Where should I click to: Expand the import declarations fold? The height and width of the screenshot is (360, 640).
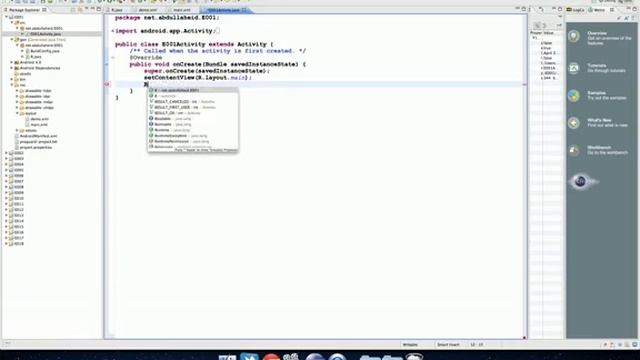point(113,31)
